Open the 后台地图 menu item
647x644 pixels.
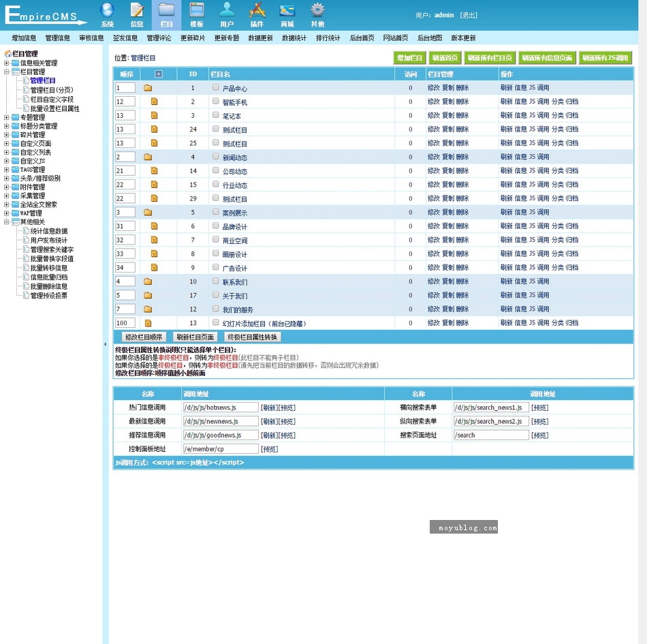coord(430,38)
